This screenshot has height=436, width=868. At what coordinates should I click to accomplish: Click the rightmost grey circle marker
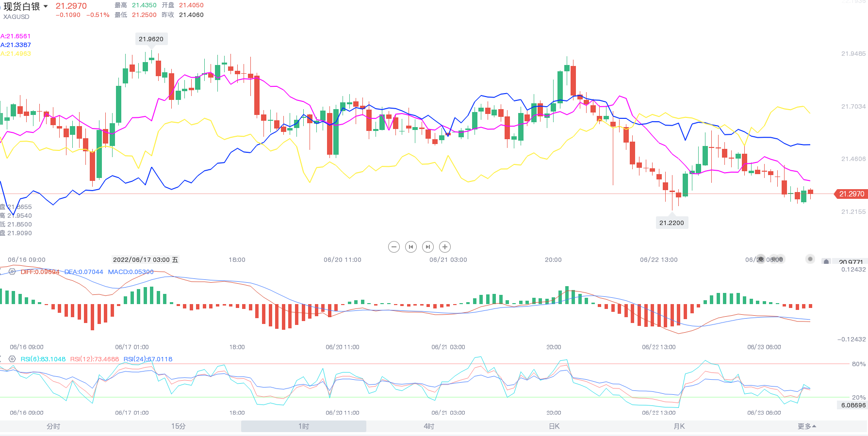tap(810, 259)
